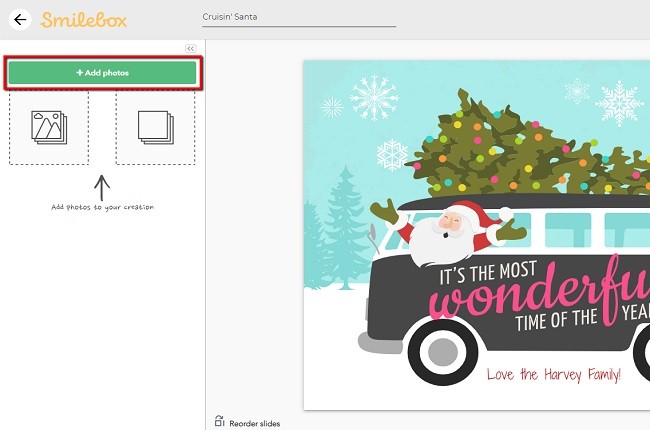Select the photo stack placeholder with mountains

(49, 128)
